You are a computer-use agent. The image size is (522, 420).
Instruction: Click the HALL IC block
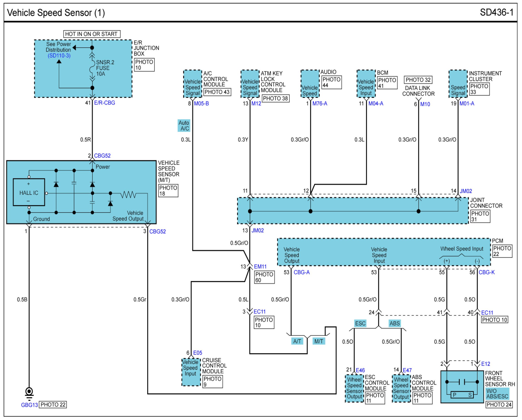pos(29,192)
